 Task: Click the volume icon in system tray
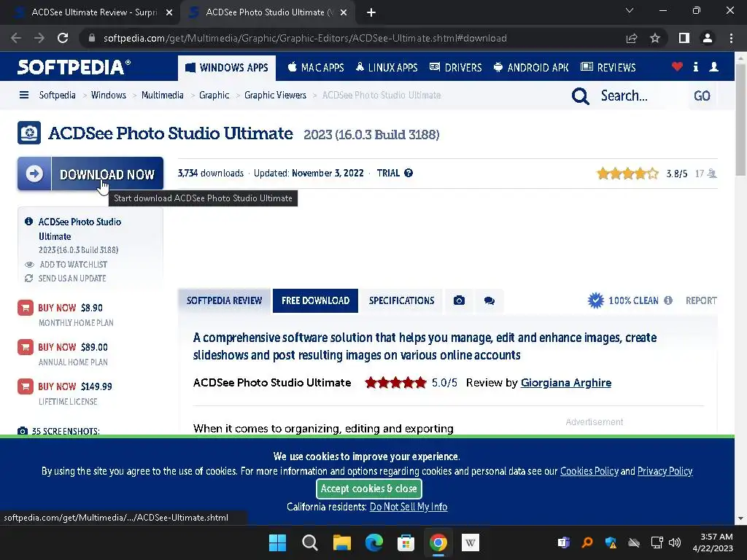click(x=675, y=542)
